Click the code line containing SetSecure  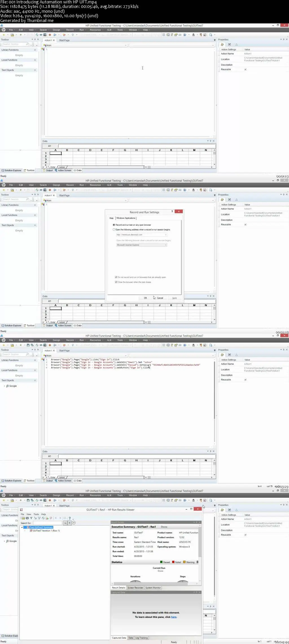click(126, 365)
